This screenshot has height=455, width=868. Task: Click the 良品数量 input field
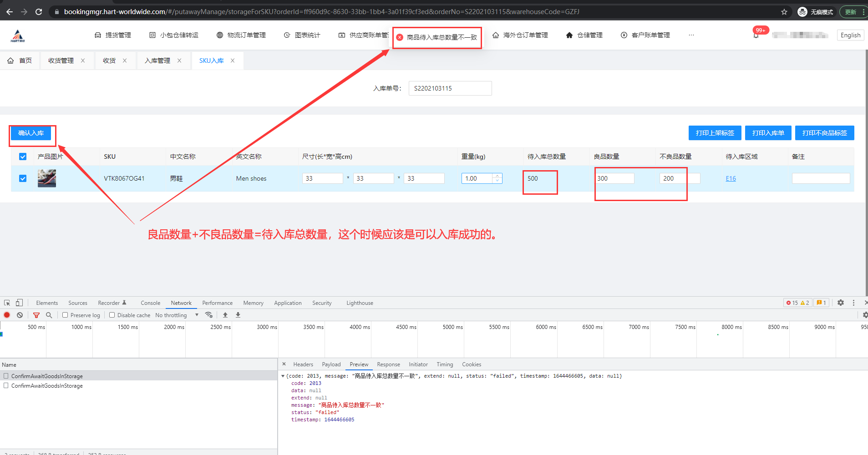[614, 178]
